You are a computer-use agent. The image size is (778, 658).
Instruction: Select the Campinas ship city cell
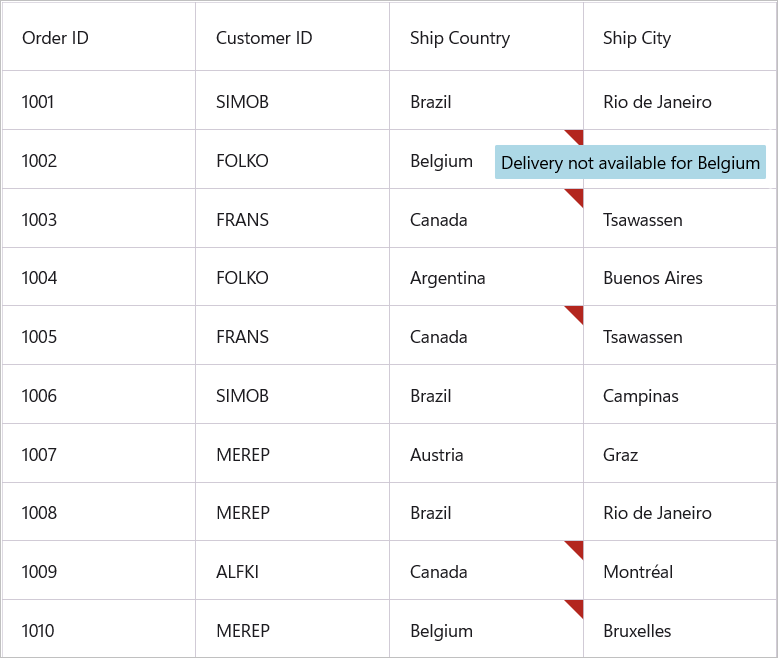tap(641, 396)
